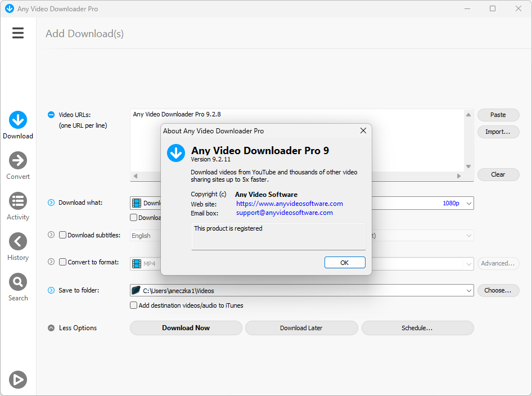
Task: Expand the Download what options arrow
Action: coord(51,202)
